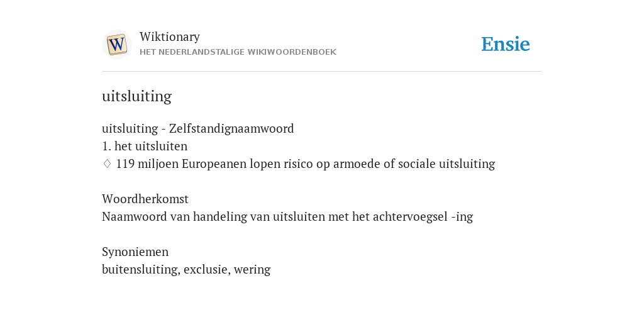Image resolution: width=644 pixels, height=322 pixels.
Task: Click the horizontal divider under the header
Action: coord(322,72)
